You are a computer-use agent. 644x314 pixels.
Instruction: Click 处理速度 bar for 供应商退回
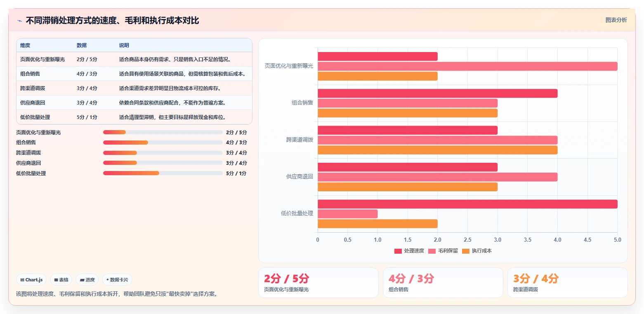(408, 167)
